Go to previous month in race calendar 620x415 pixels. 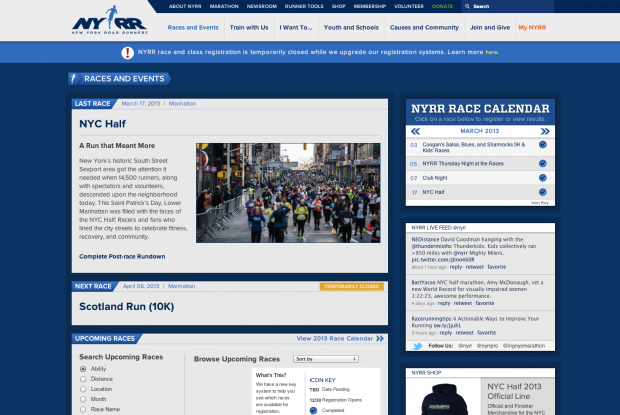(415, 131)
